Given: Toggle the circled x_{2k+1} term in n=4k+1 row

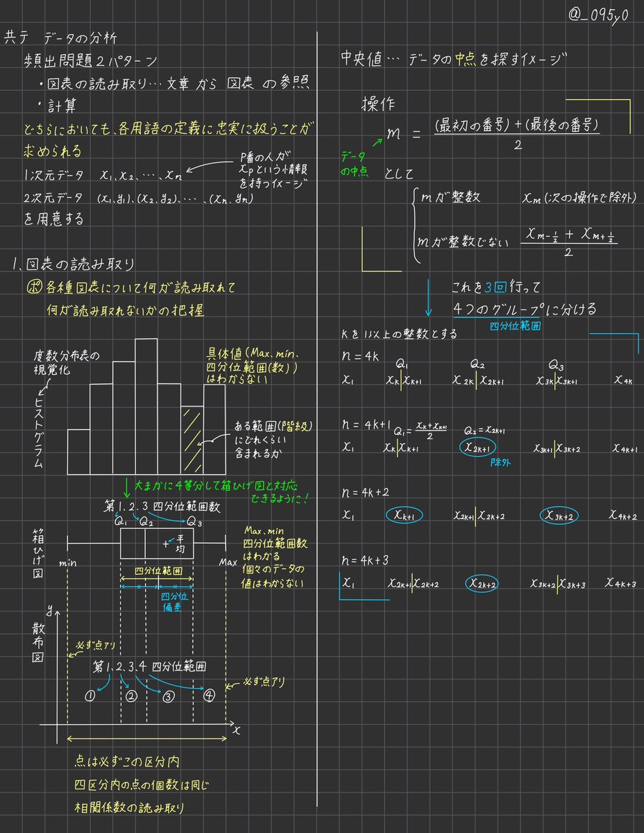Looking at the screenshot, I should point(477,448).
